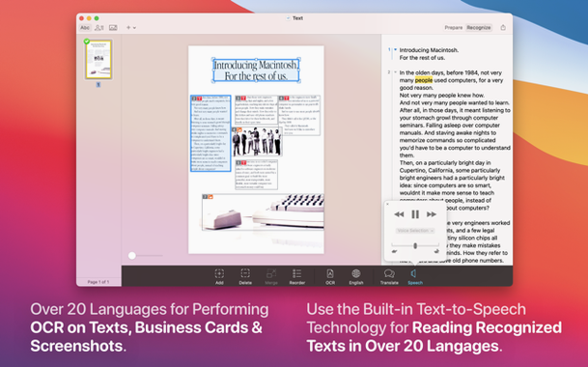The height and width of the screenshot is (367, 588).
Task: Switch to the Prepare tab
Action: coord(454,27)
